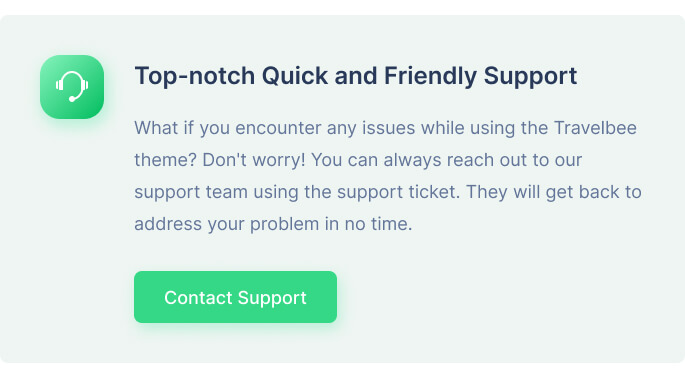Click the word Contact on the green button
This screenshot has width=685, height=378.
(198, 298)
